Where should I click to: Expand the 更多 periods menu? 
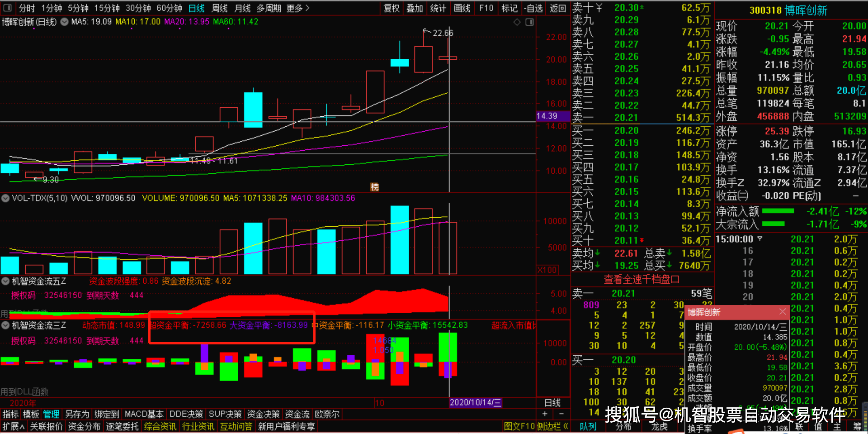(x=298, y=8)
